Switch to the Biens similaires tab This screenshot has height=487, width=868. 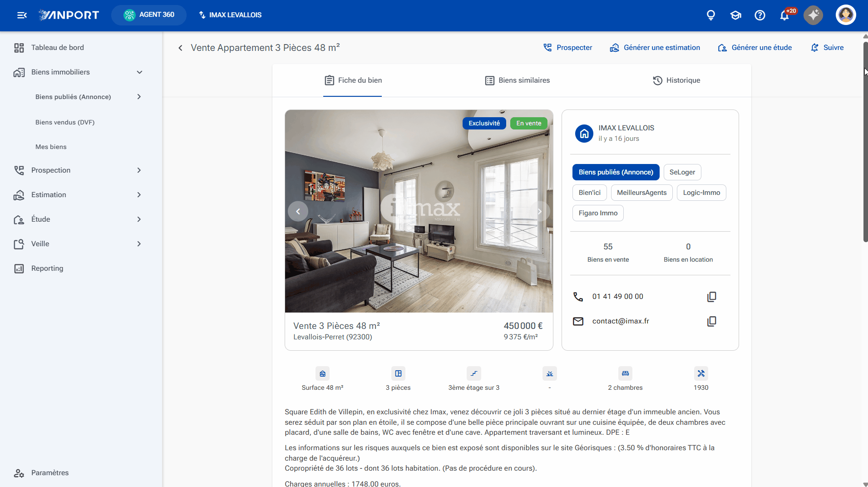click(x=517, y=80)
